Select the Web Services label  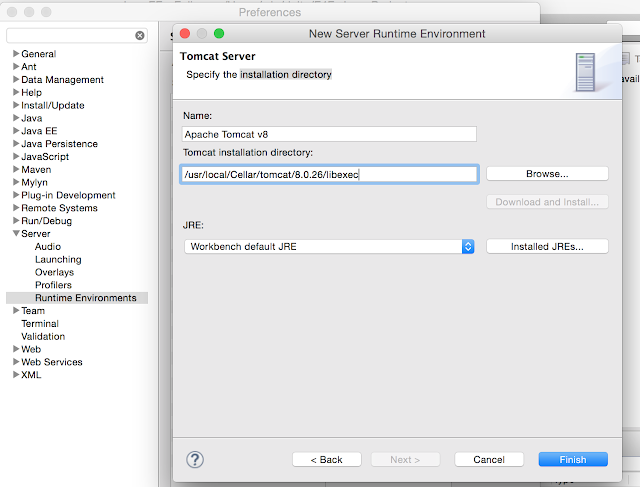(x=52, y=362)
